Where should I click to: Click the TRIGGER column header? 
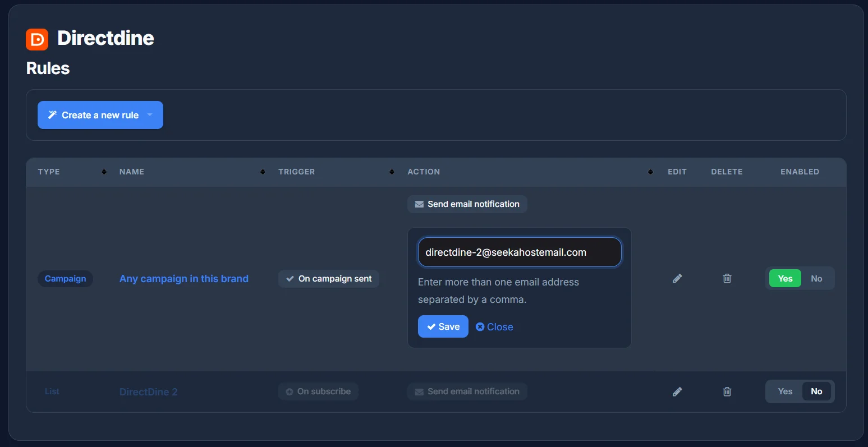click(x=297, y=172)
